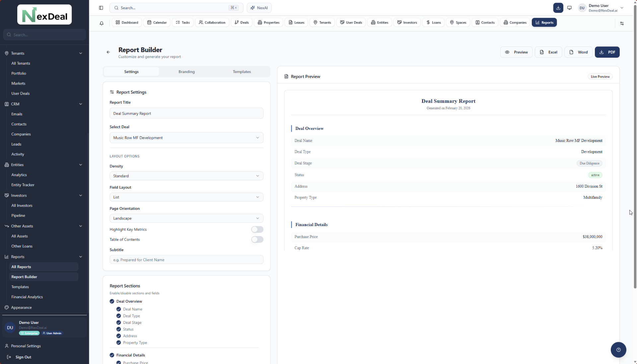Uncheck the Address field
This screenshot has height=364, width=637.
pyautogui.click(x=118, y=336)
